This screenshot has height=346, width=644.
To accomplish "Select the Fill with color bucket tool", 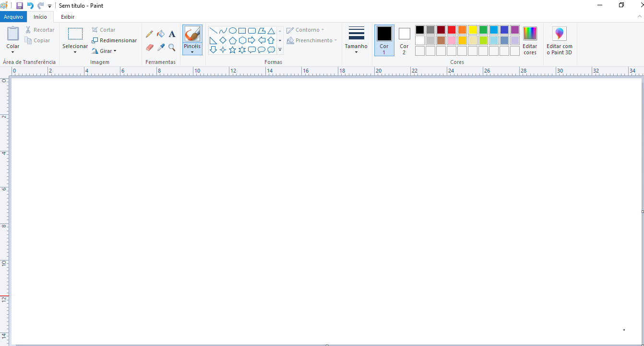I will pyautogui.click(x=161, y=34).
